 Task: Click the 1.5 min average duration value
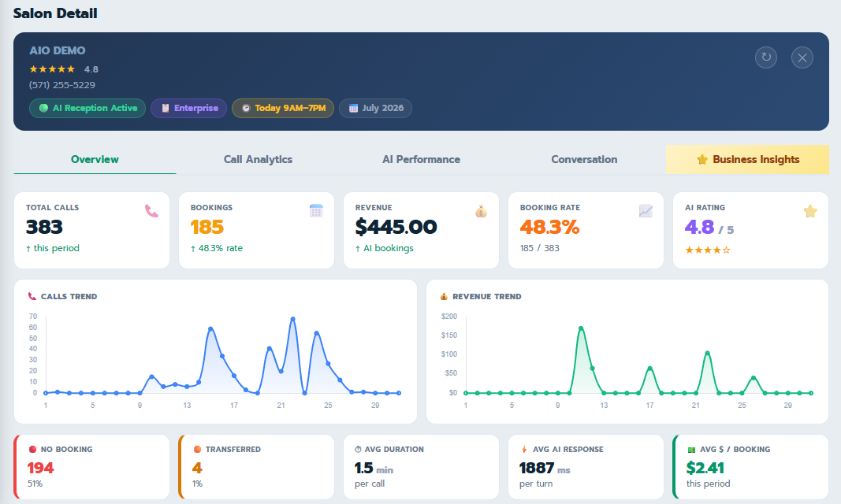[374, 468]
